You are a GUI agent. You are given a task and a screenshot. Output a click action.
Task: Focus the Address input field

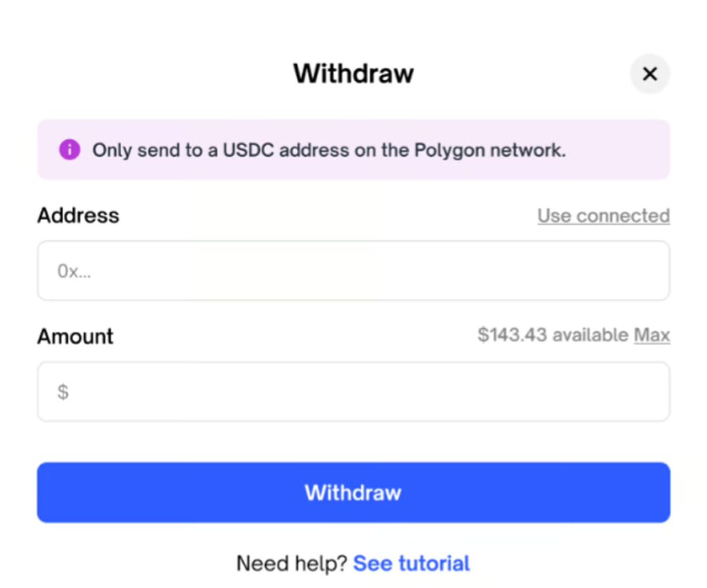[353, 271]
